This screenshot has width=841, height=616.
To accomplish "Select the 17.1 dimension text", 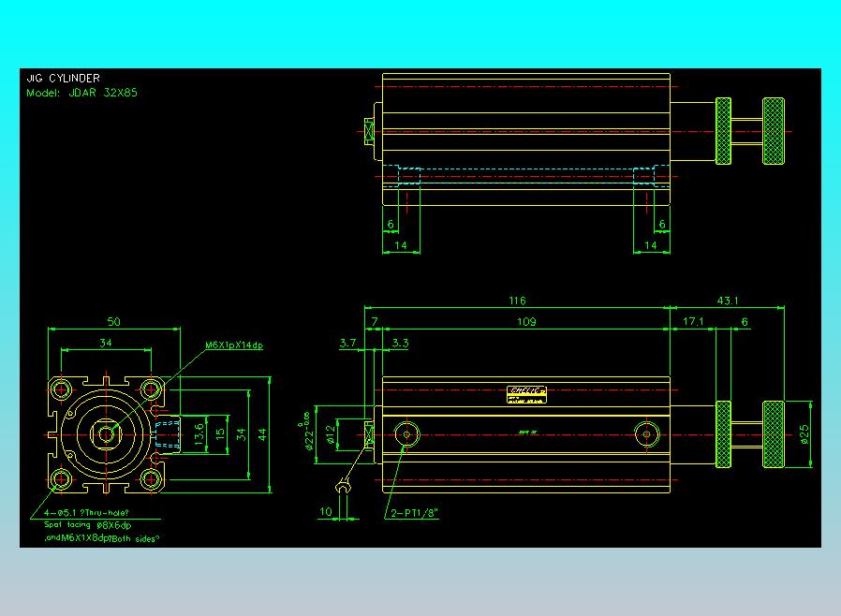I will click(x=693, y=321).
